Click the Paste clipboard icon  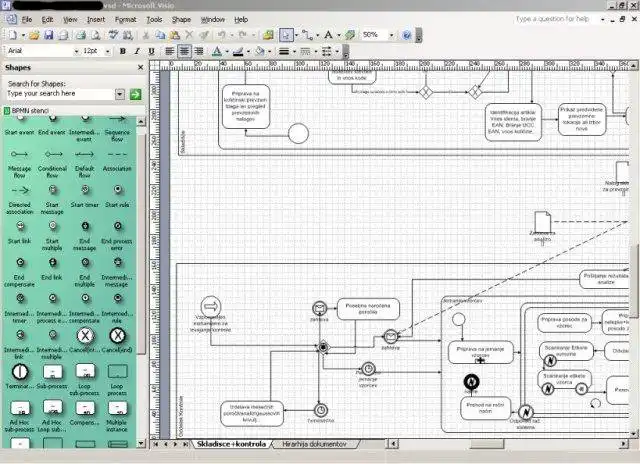click(175, 35)
